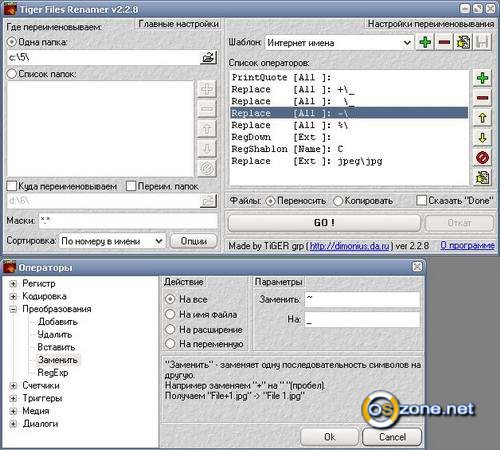Copy the template using clipboard icon beside Шаблон
Screen dimensions: 500x450
[x=463, y=42]
